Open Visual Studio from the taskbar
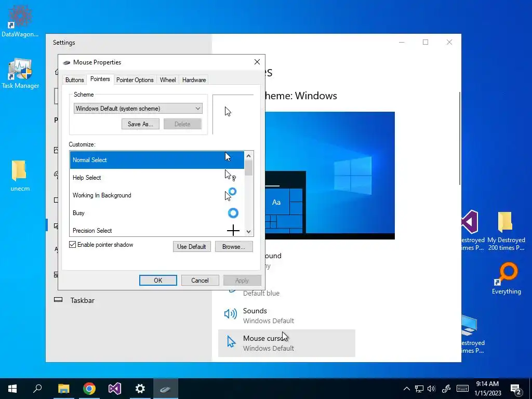The width and height of the screenshot is (532, 399). pos(115,389)
